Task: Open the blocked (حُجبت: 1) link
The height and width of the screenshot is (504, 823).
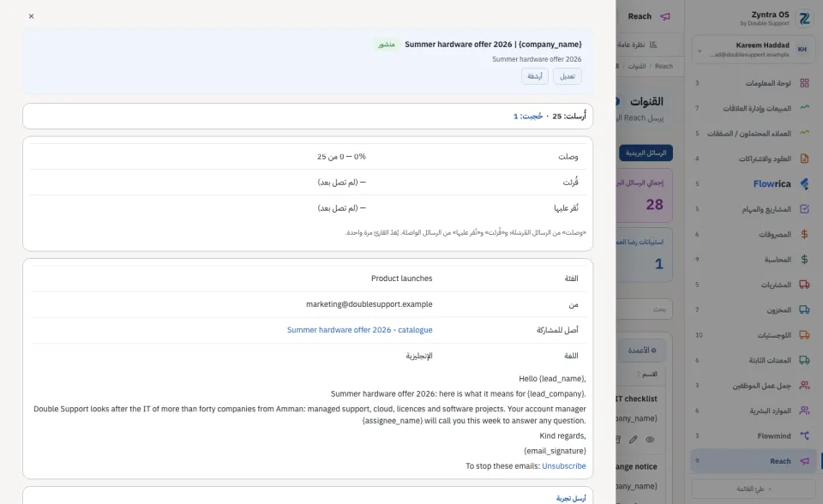Action: (528, 116)
